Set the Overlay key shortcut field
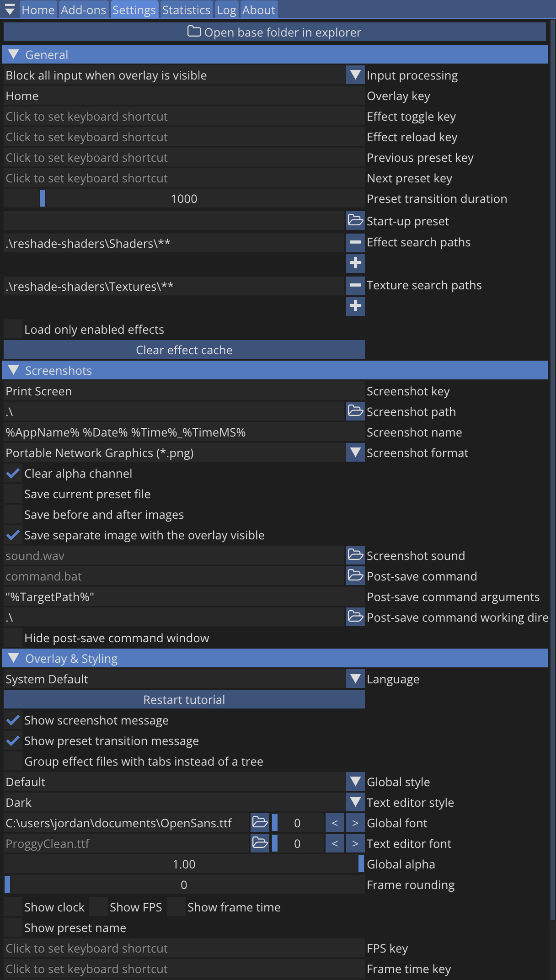Screen dimensions: 556x980 click(x=184, y=96)
